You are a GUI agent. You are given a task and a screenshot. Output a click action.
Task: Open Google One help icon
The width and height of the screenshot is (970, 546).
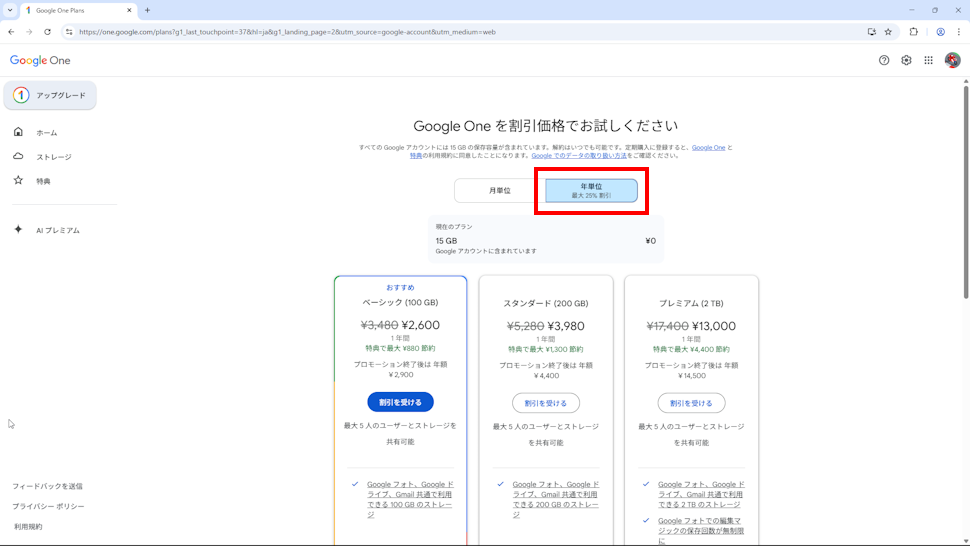pyautogui.click(x=884, y=60)
